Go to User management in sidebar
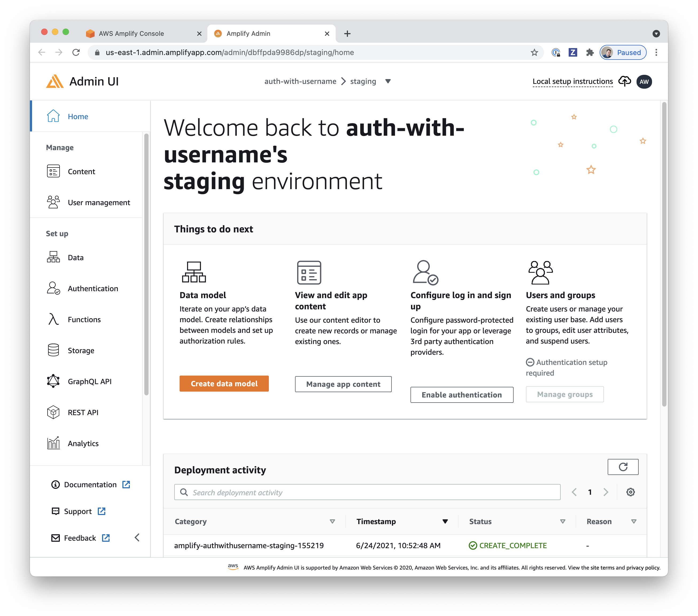This screenshot has width=698, height=616. tap(86, 202)
